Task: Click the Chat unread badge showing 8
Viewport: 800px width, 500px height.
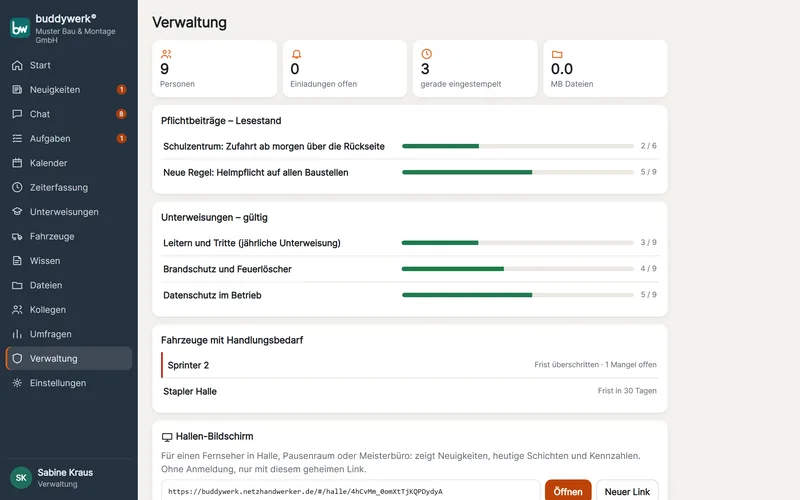Action: (121, 114)
